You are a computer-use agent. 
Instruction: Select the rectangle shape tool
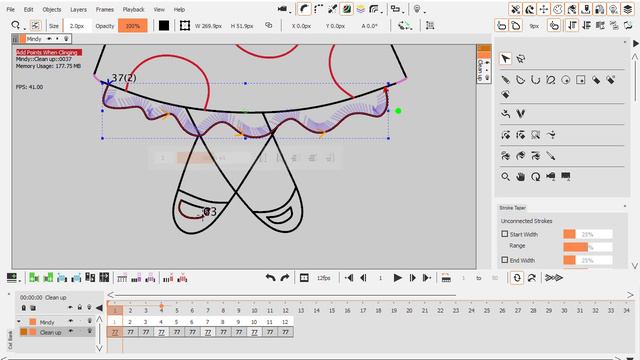point(581,80)
